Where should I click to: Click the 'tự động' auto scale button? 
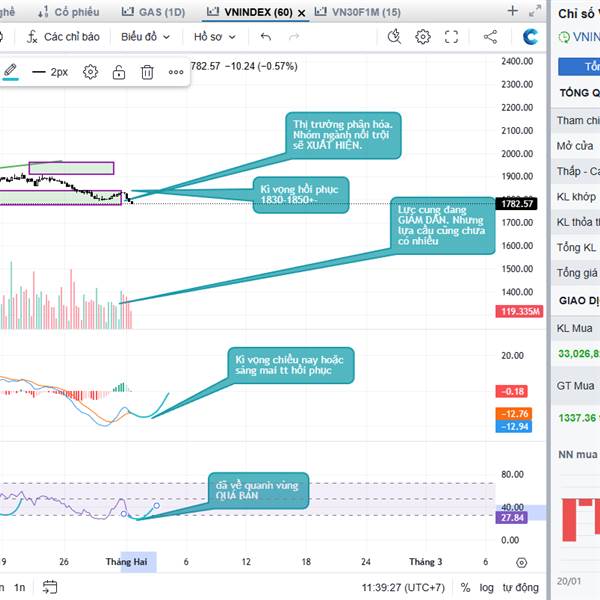click(x=520, y=587)
